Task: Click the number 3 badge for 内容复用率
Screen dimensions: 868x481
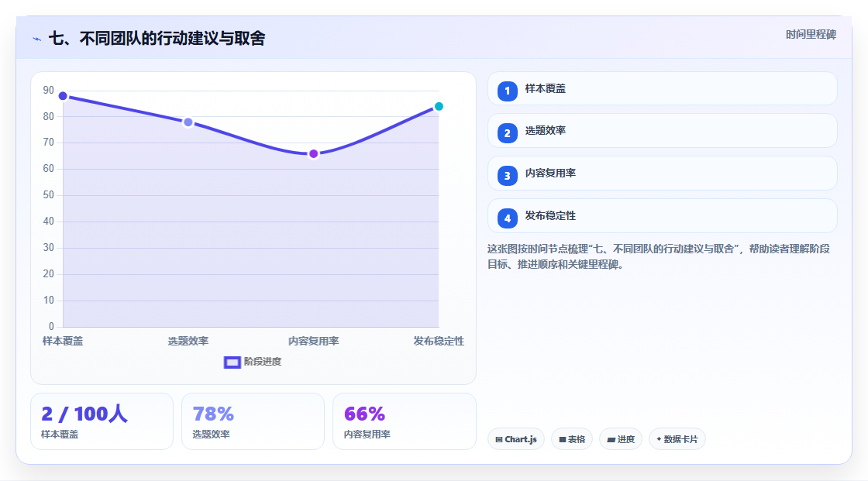Action: (507, 176)
